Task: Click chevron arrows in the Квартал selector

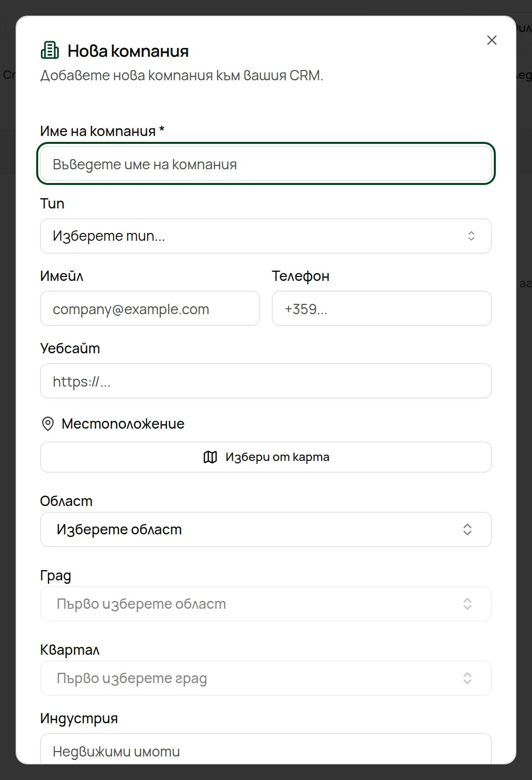Action: 467,678
